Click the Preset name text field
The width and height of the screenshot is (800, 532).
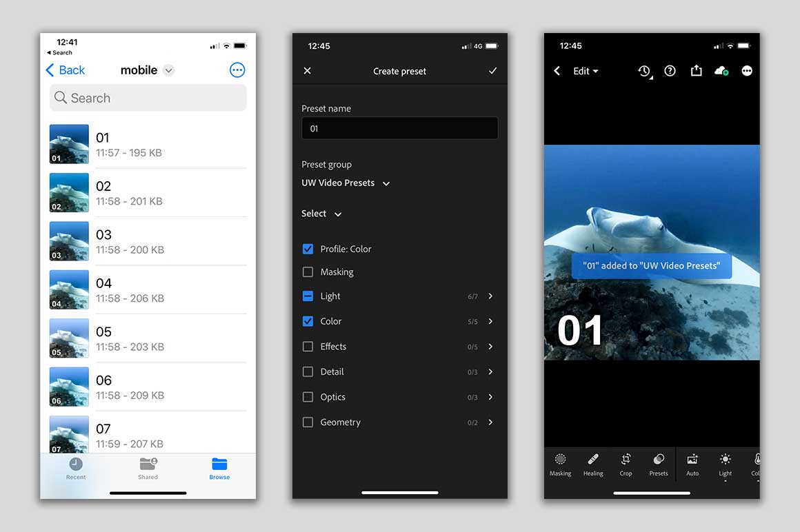coord(399,129)
